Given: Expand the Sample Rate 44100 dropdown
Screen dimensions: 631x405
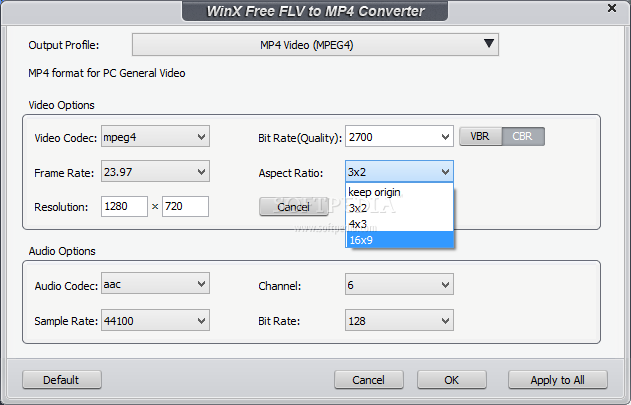Looking at the screenshot, I should point(155,320).
